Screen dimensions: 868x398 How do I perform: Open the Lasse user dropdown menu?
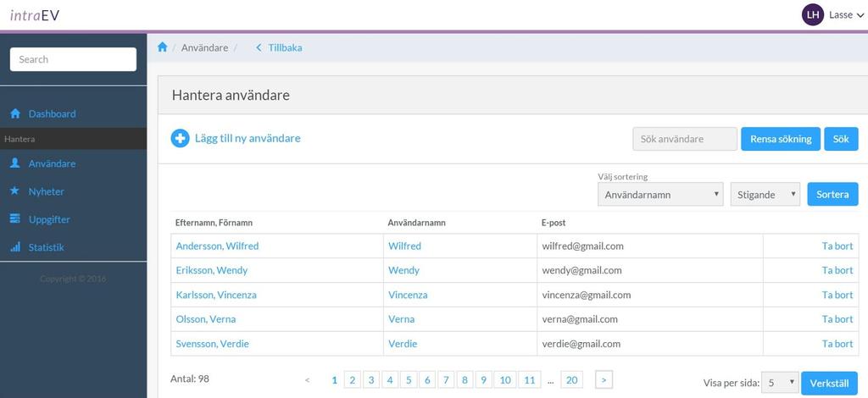pyautogui.click(x=847, y=15)
